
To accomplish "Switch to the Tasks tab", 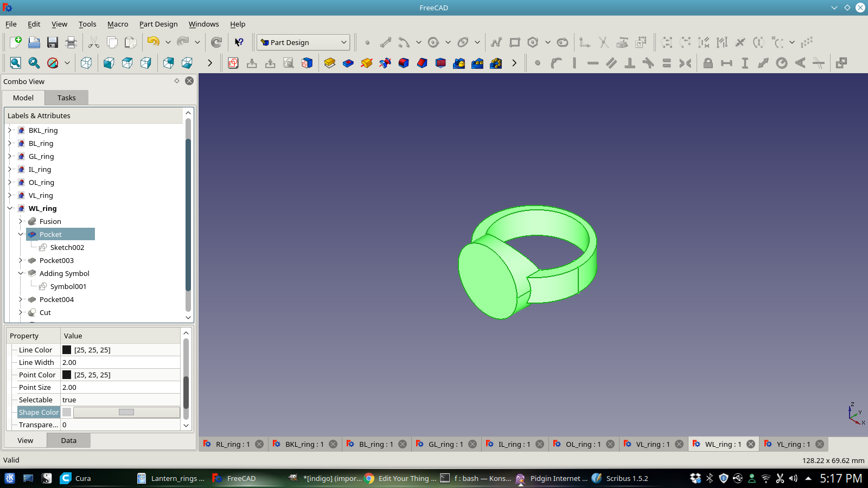I will [x=66, y=98].
